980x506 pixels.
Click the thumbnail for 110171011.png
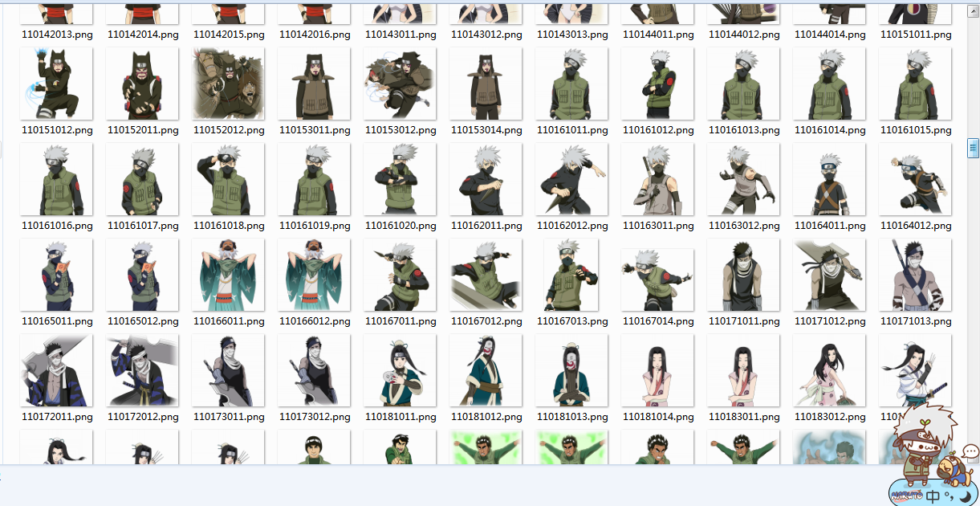(x=743, y=275)
